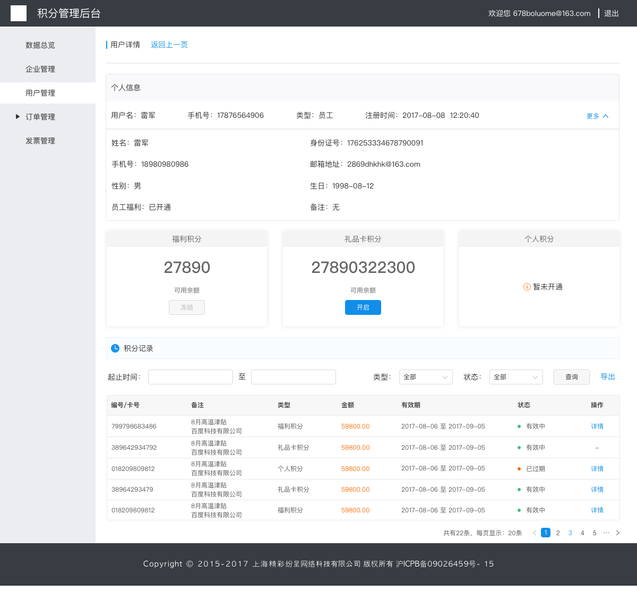Click the ID number 176253334678790091
This screenshot has height=600, width=637.
[385, 143]
